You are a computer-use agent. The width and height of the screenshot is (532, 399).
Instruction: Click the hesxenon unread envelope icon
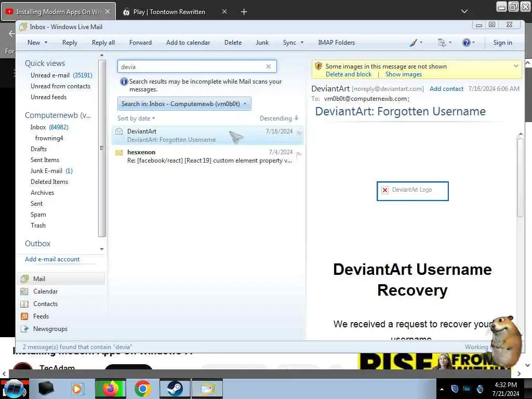pyautogui.click(x=119, y=152)
